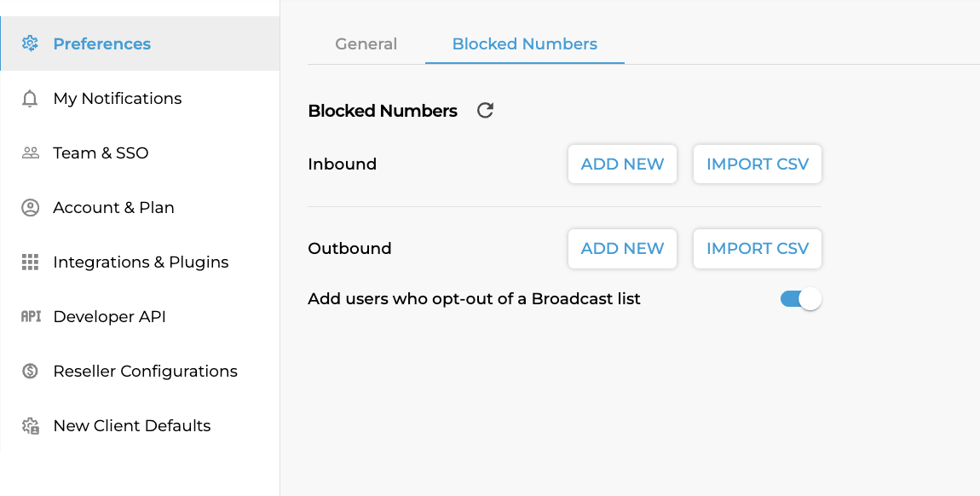Image resolution: width=980 pixels, height=496 pixels.
Task: Refresh the Blocked Numbers list
Action: 485,111
